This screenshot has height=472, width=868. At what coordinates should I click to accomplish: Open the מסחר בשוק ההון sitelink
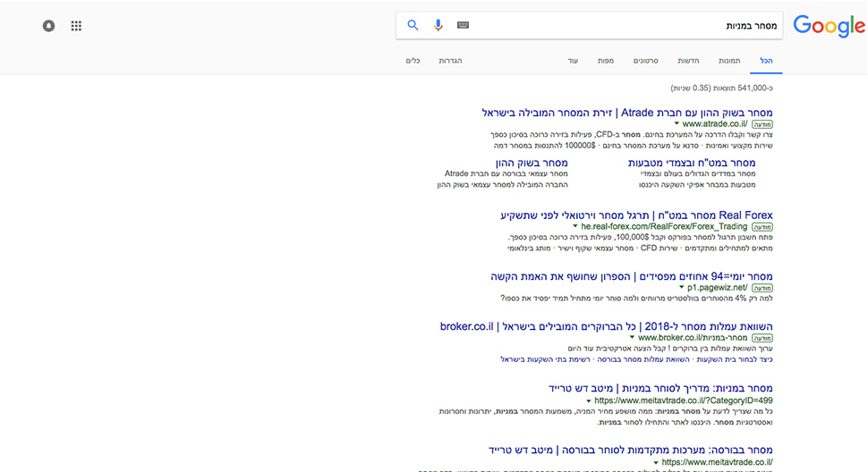[x=532, y=163]
